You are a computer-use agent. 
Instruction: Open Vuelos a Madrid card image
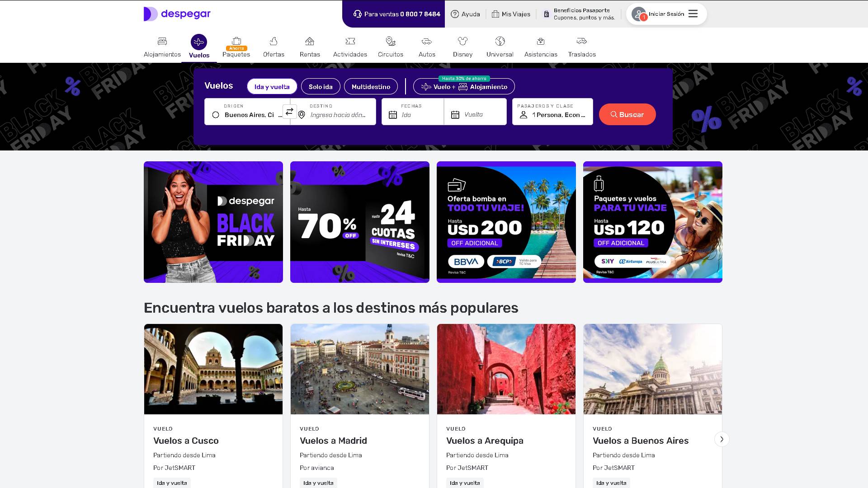(360, 369)
